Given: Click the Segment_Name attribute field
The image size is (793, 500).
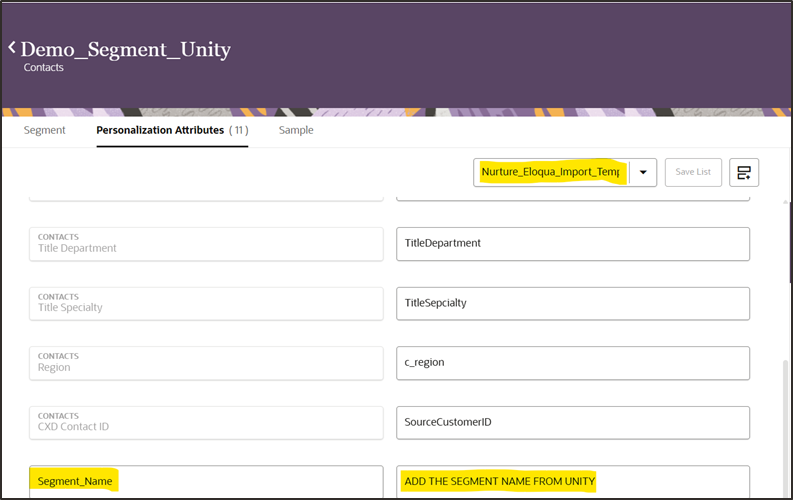Looking at the screenshot, I should click(206, 481).
